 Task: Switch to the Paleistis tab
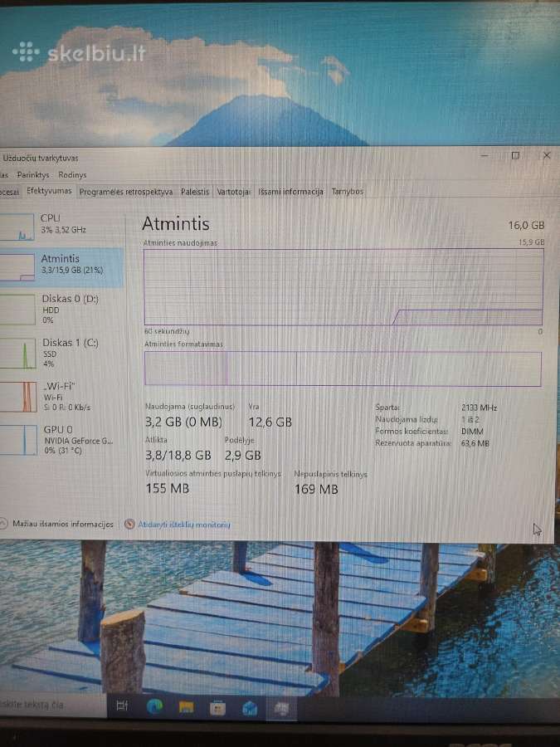click(x=195, y=192)
